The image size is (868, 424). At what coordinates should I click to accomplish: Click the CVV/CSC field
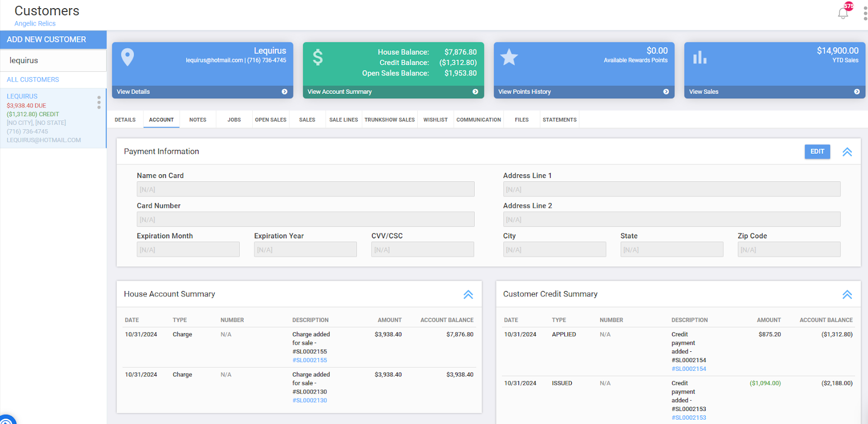(x=423, y=250)
